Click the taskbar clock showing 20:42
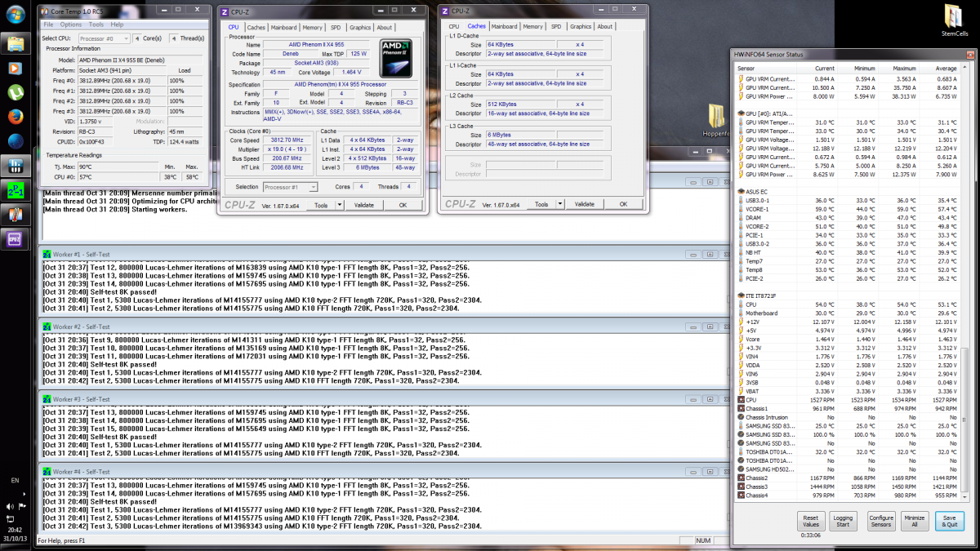980x551 pixels. click(15, 529)
